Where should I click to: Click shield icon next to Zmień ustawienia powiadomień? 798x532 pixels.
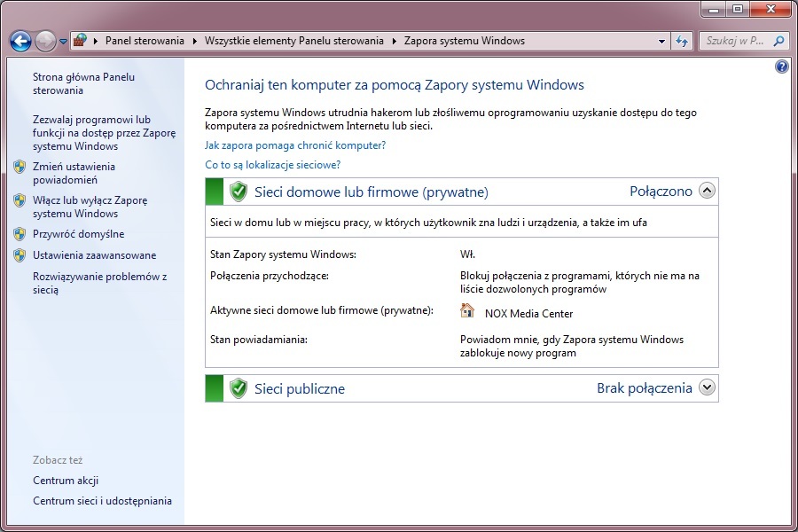[20, 167]
